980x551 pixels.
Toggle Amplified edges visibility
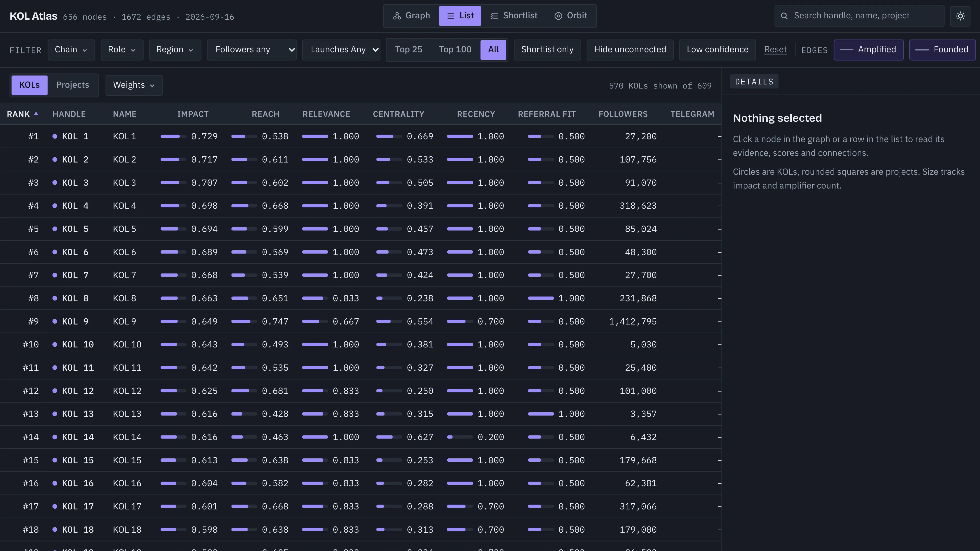868,50
